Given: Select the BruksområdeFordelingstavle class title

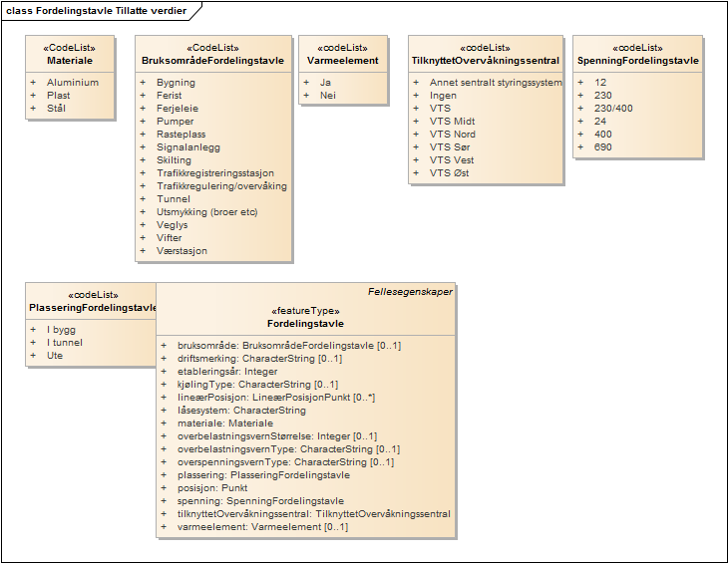Looking at the screenshot, I should 212,61.
